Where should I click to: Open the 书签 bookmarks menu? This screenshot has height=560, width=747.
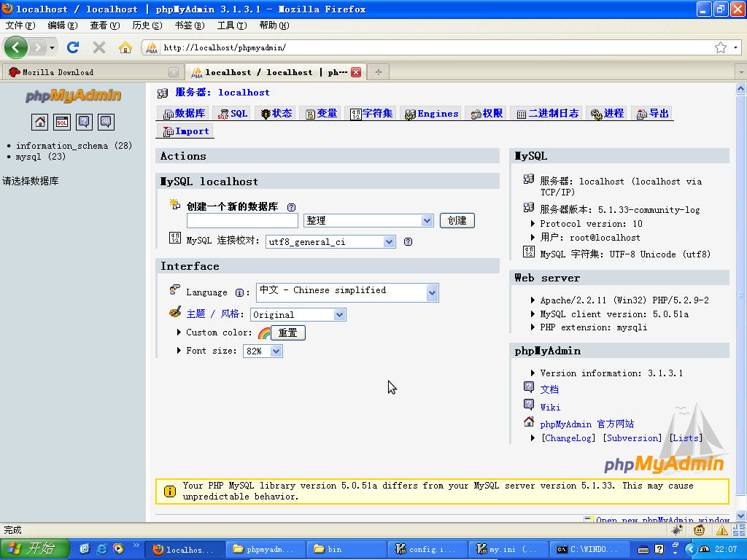pyautogui.click(x=190, y=26)
